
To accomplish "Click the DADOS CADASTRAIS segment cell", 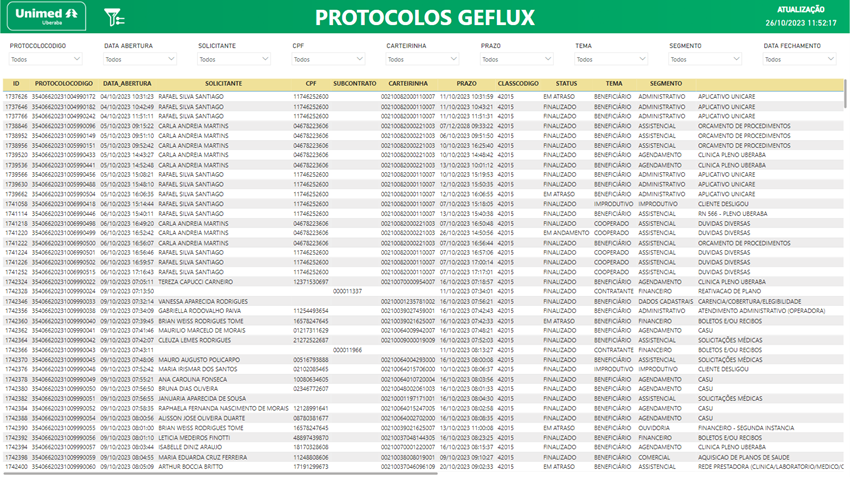I will coord(666,301).
